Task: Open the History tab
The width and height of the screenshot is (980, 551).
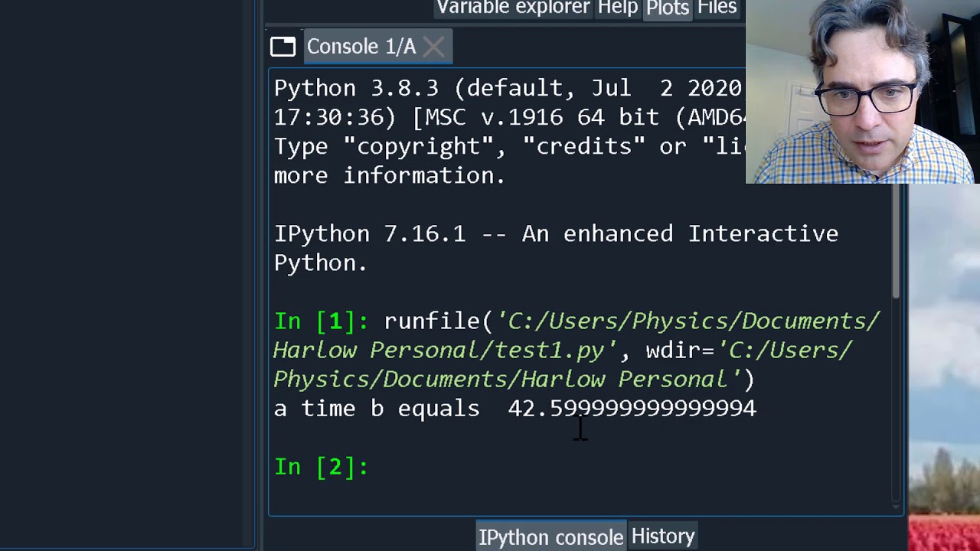Action: pos(663,536)
